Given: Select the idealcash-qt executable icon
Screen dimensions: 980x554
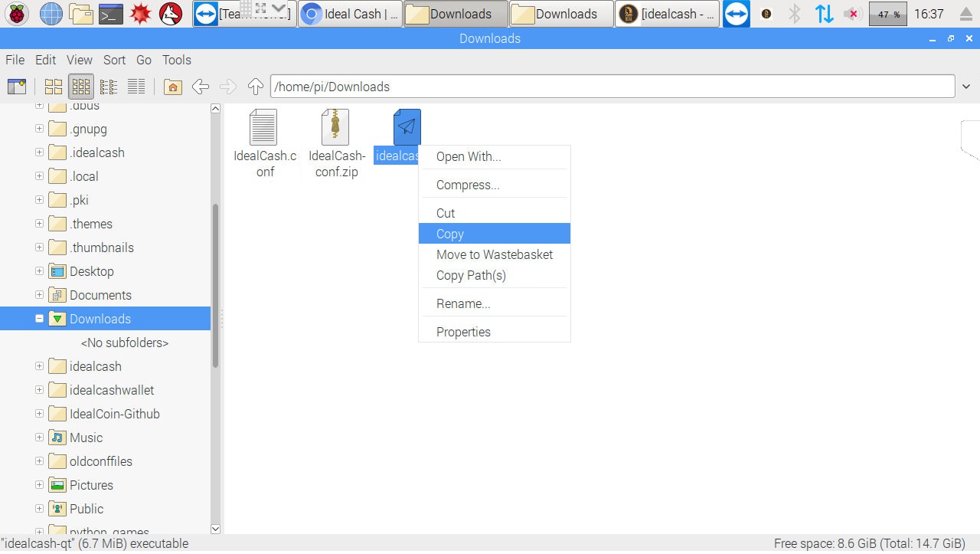Looking at the screenshot, I should click(x=407, y=126).
